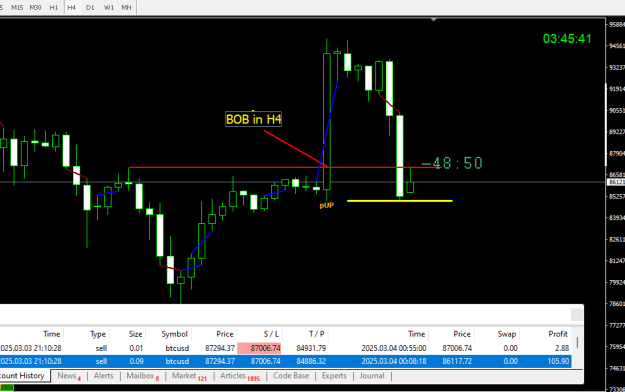Viewport: 625px width, 392px height.
Task: Sort by the Profit column header
Action: tap(558, 334)
